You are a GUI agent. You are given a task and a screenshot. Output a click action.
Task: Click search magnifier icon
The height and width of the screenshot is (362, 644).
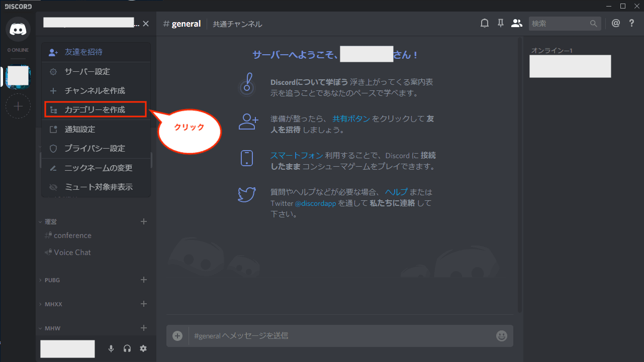tap(594, 24)
